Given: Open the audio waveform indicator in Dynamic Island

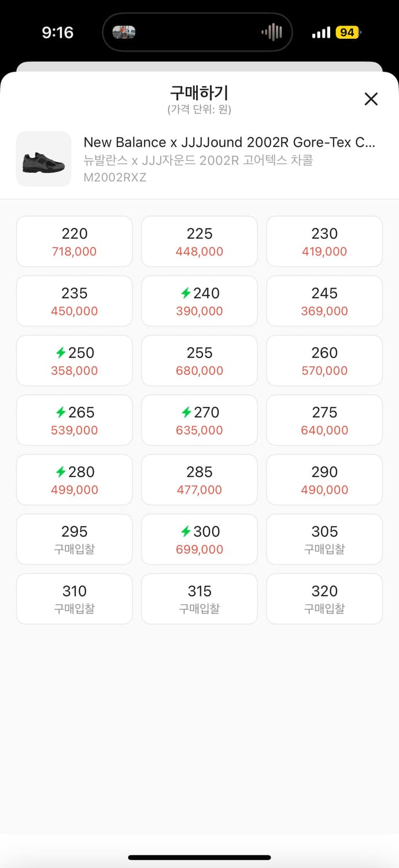Looking at the screenshot, I should 271,32.
